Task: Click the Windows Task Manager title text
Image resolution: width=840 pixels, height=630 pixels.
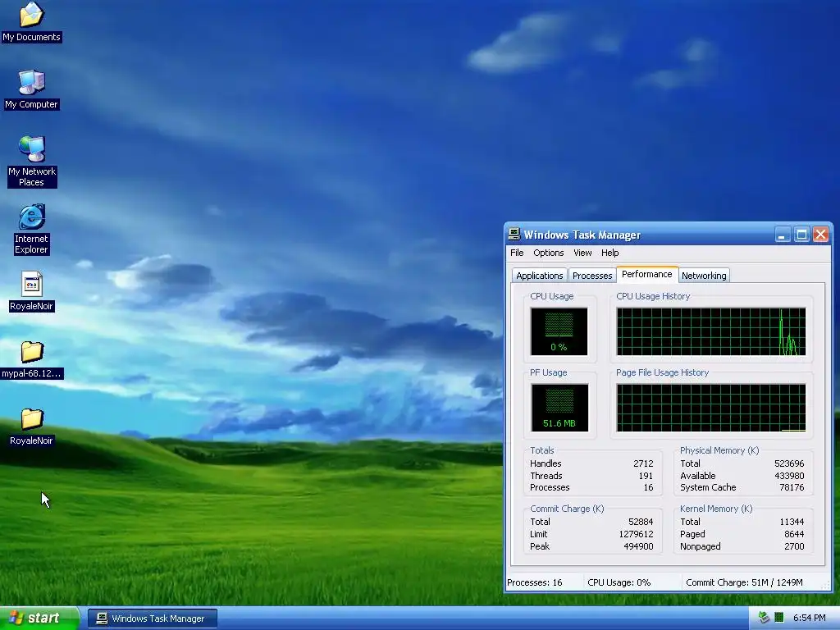Action: [x=582, y=235]
